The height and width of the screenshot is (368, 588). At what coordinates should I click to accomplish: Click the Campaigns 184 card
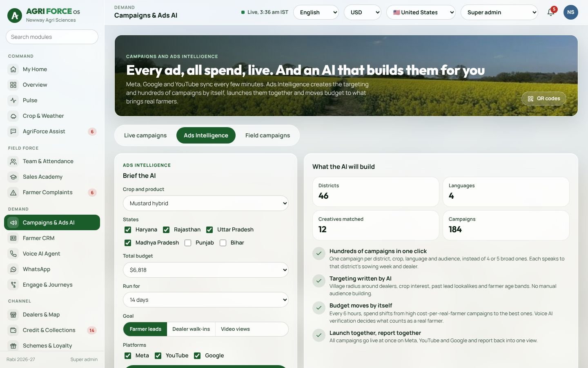(506, 225)
